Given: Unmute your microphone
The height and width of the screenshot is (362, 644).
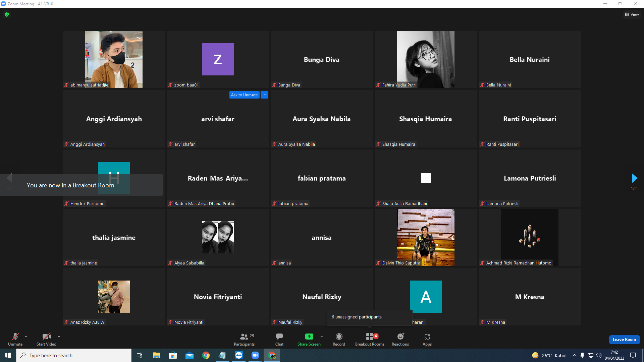Looking at the screenshot, I should coord(15,339).
